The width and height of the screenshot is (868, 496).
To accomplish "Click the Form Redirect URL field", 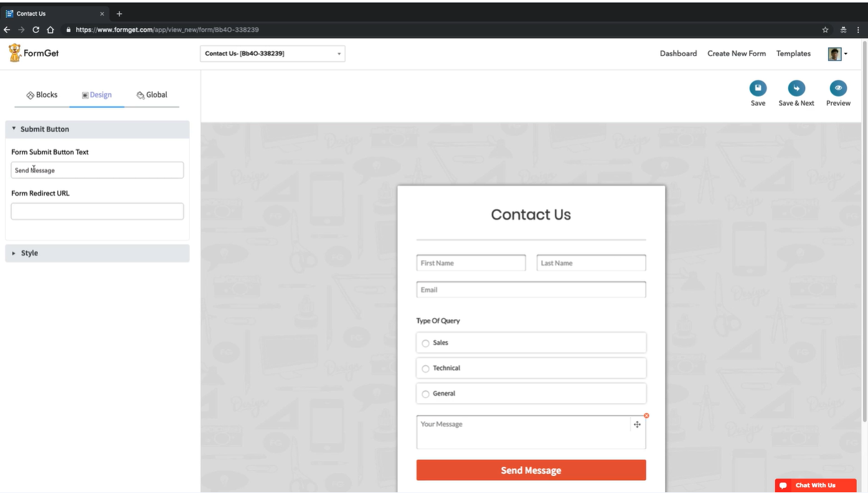I will 97,211.
